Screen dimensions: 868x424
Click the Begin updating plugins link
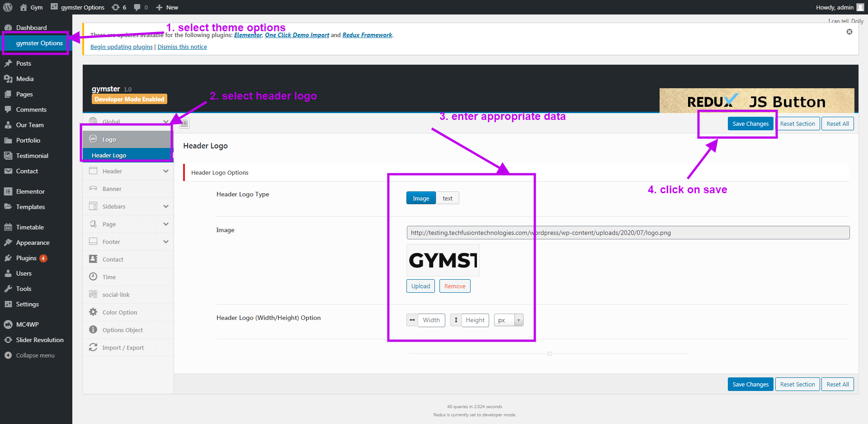(x=121, y=47)
